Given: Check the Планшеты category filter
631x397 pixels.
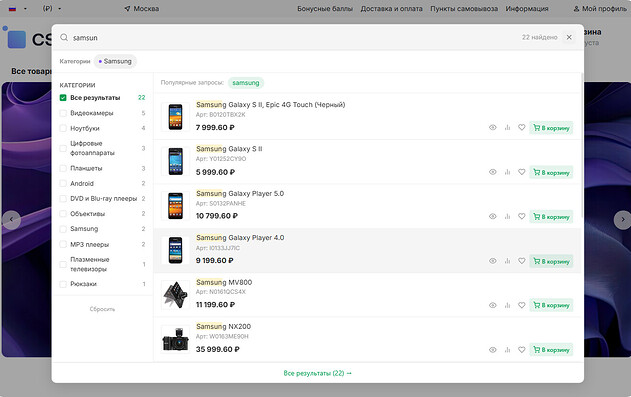Looking at the screenshot, I should pyautogui.click(x=63, y=168).
